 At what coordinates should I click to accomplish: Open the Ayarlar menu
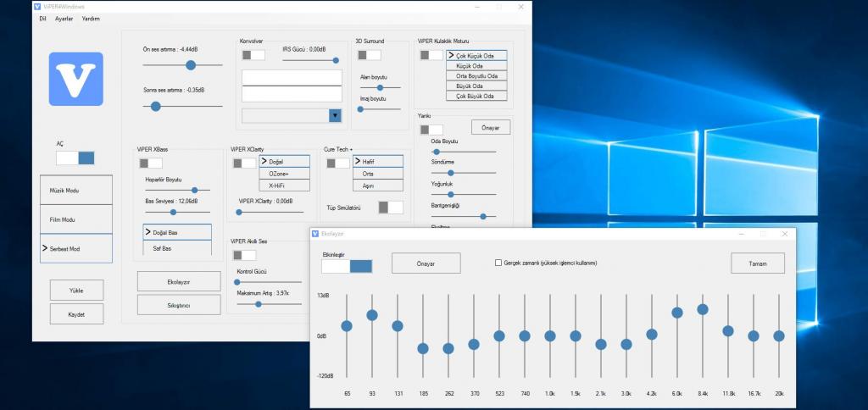(x=64, y=19)
